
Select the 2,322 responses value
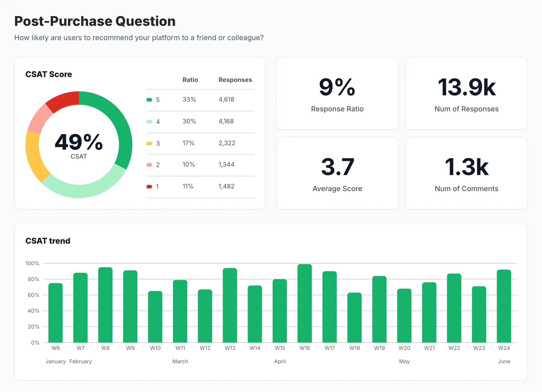coord(227,143)
